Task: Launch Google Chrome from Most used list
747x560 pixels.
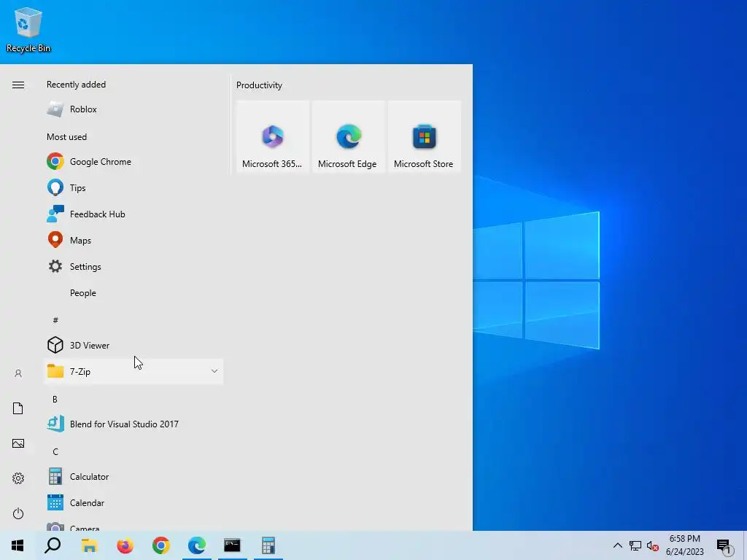Action: click(x=133, y=161)
